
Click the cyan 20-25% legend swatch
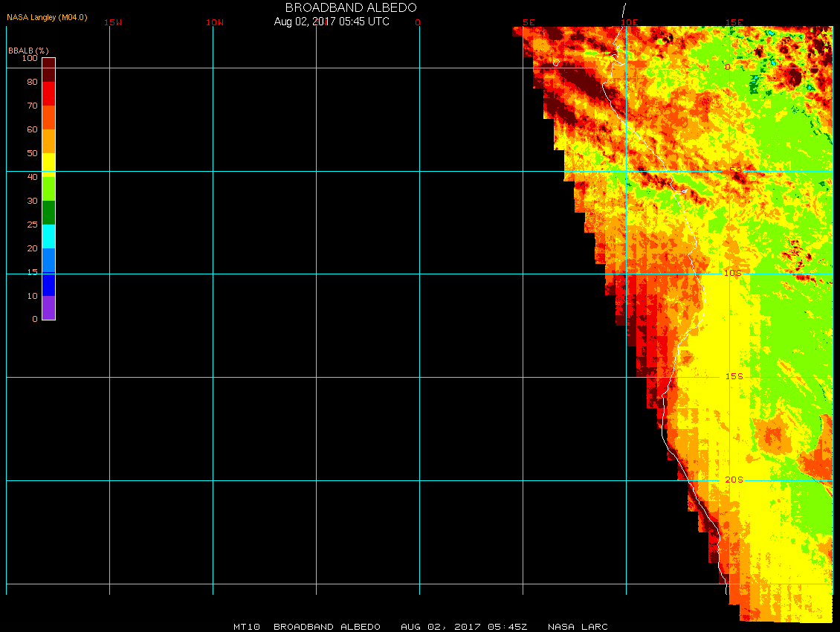[49, 236]
